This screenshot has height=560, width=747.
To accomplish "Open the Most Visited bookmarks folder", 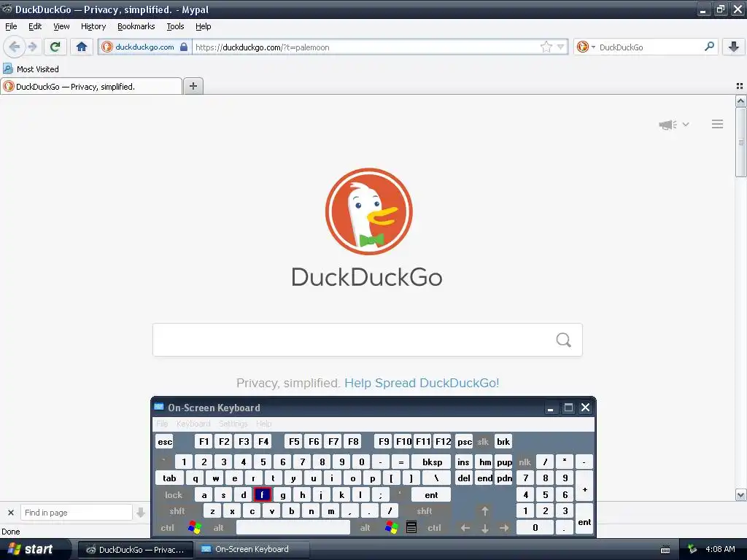I will pyautogui.click(x=31, y=69).
